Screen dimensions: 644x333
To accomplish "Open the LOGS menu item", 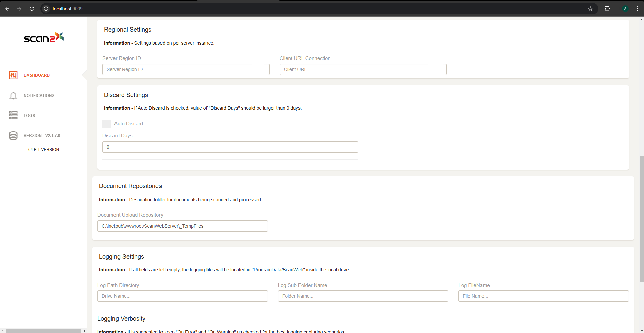I will [x=29, y=116].
